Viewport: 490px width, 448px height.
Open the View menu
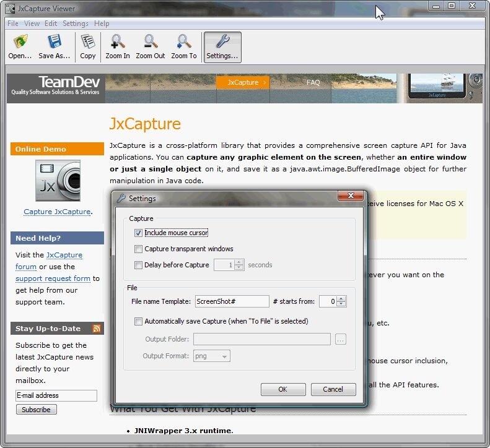[x=32, y=24]
